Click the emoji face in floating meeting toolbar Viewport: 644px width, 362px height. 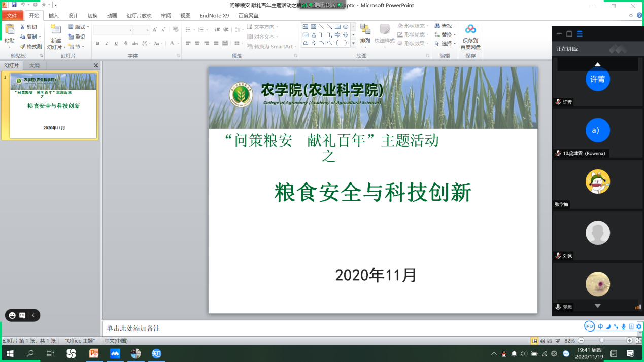[x=13, y=315]
